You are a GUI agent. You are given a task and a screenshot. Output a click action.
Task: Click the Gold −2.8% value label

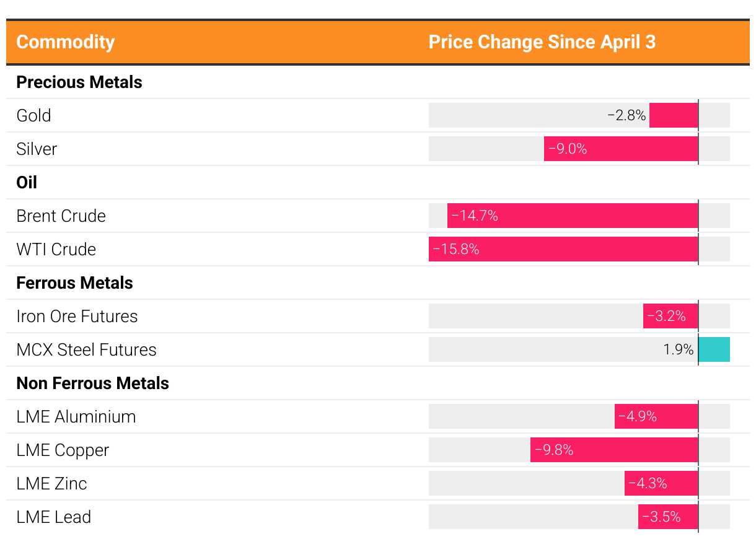click(x=626, y=115)
